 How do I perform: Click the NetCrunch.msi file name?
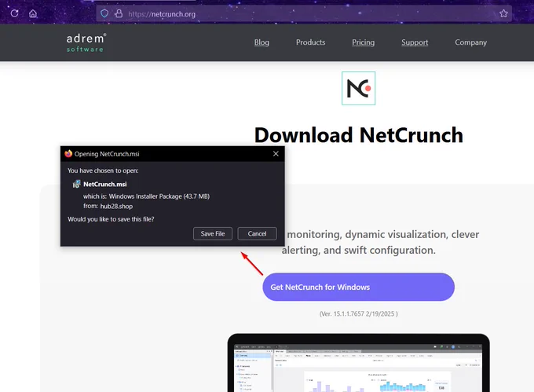tap(105, 185)
